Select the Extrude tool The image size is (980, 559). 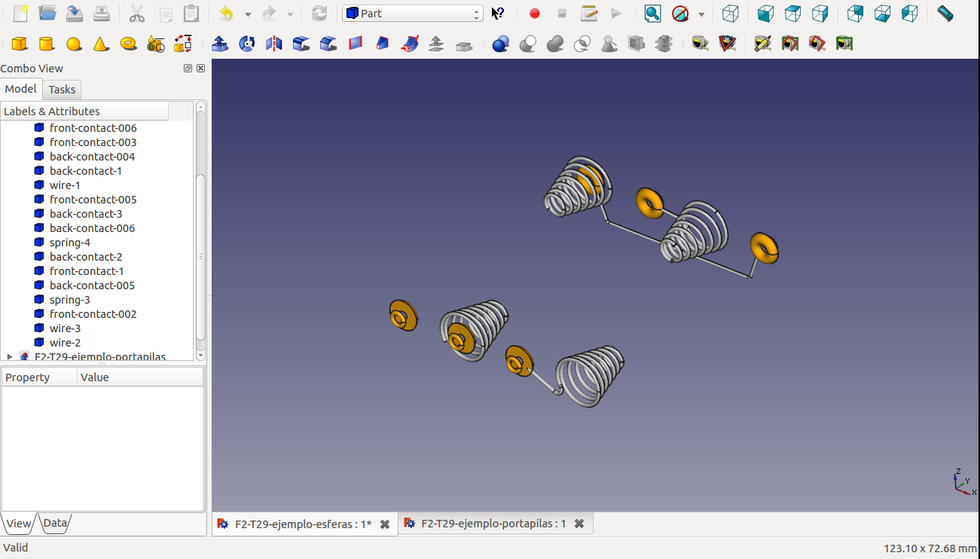point(220,44)
